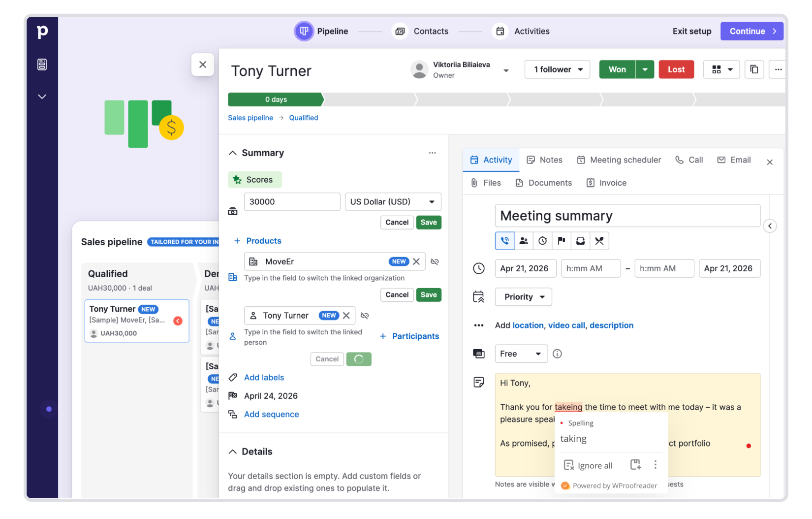Close the deal detail panel with X
The image size is (812, 519).
pos(203,65)
